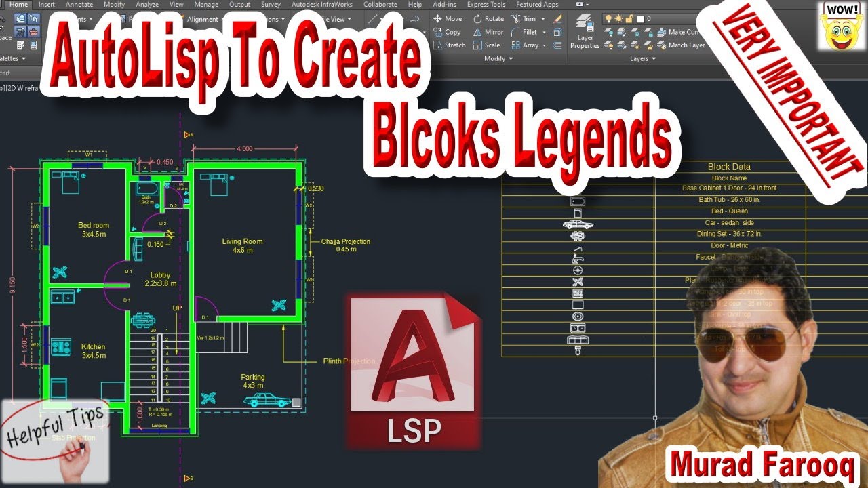Click the 'Block Data' table title
The image size is (868, 488).
coord(729,167)
